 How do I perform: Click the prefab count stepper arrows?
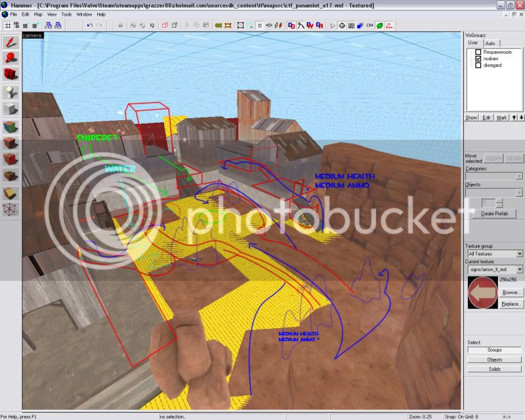point(499,203)
